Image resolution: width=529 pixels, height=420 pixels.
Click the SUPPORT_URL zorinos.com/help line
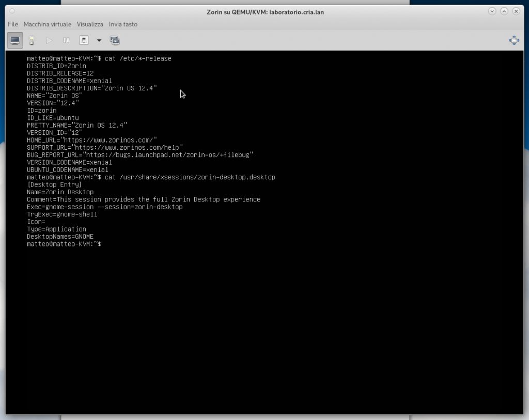(105, 148)
